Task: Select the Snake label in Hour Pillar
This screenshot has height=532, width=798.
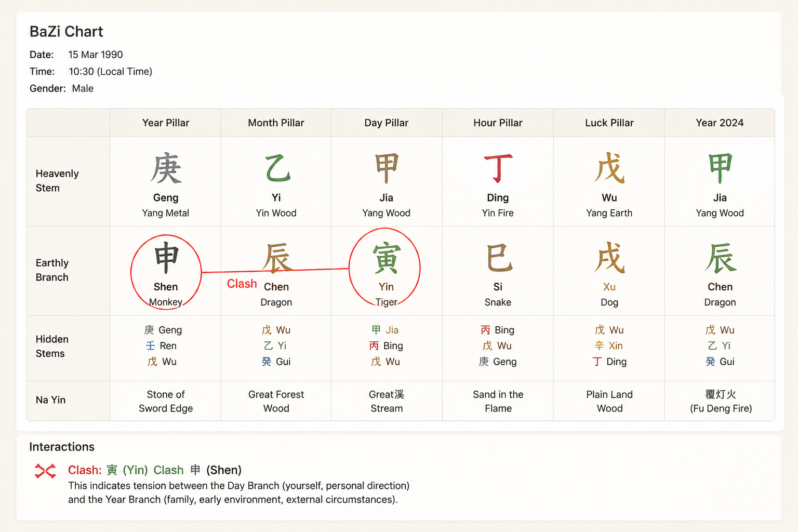Action: coord(498,302)
